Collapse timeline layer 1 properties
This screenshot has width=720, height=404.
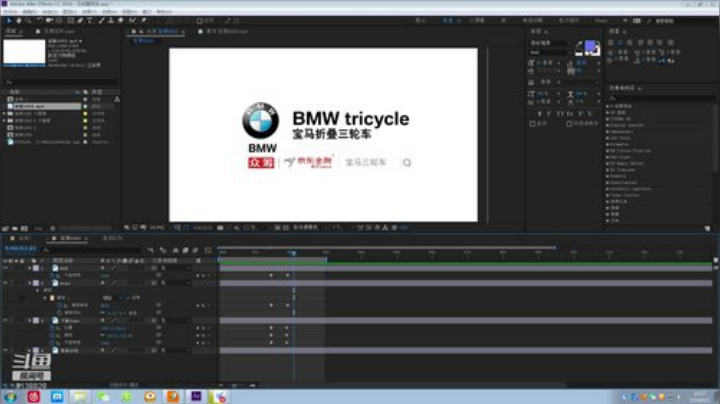coord(30,268)
